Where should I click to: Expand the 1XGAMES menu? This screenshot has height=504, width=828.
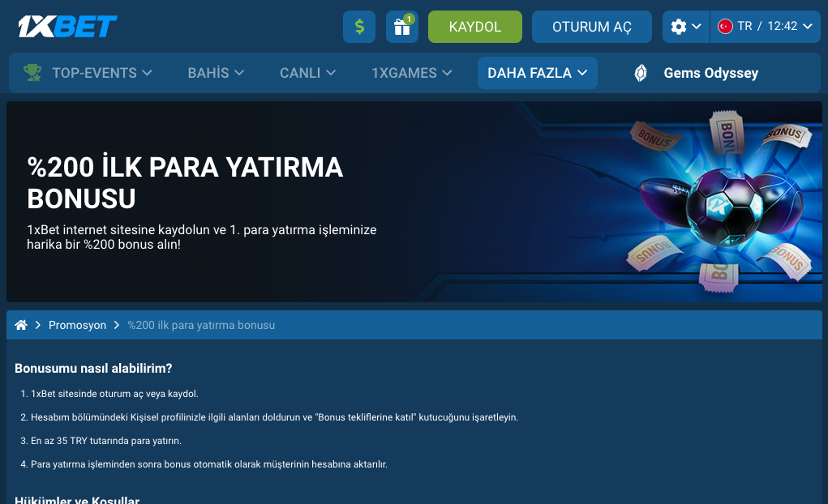[x=411, y=73]
